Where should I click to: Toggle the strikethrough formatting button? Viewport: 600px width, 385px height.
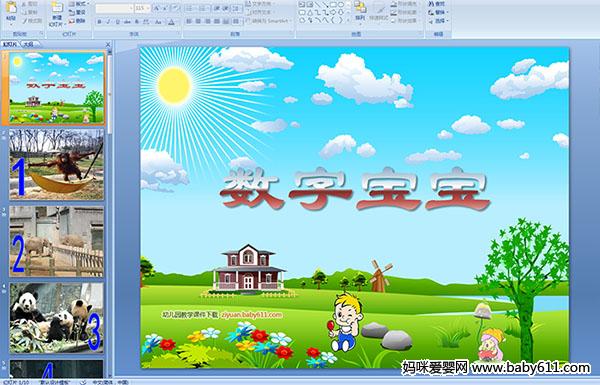coord(127,22)
